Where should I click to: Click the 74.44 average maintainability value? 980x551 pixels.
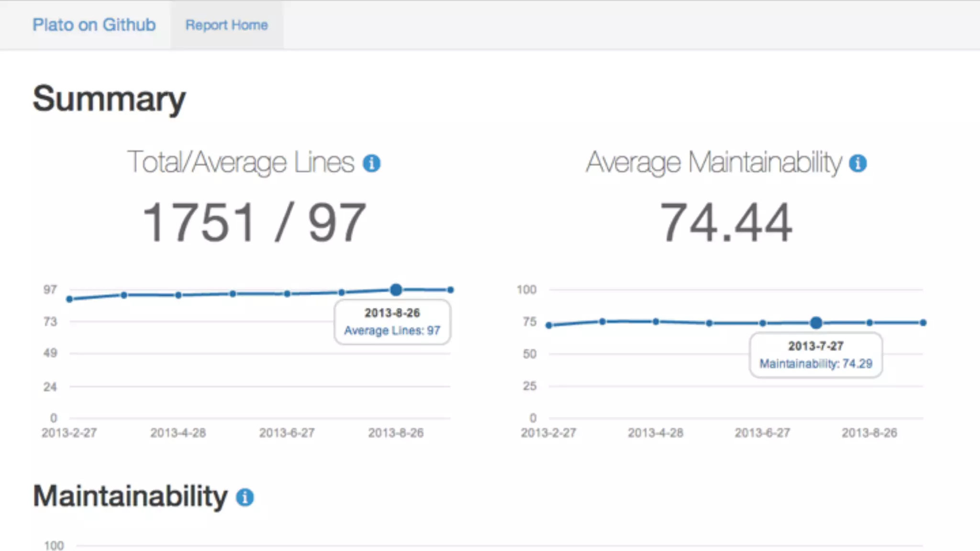(726, 223)
